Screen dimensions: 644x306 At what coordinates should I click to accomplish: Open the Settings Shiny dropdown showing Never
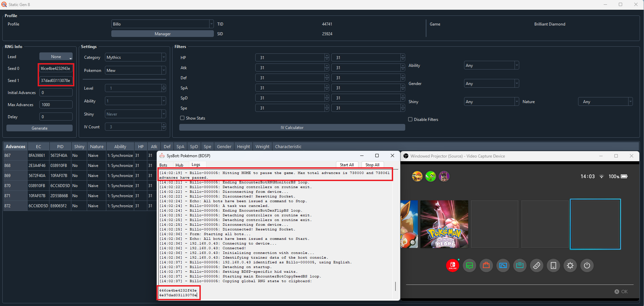pyautogui.click(x=136, y=114)
